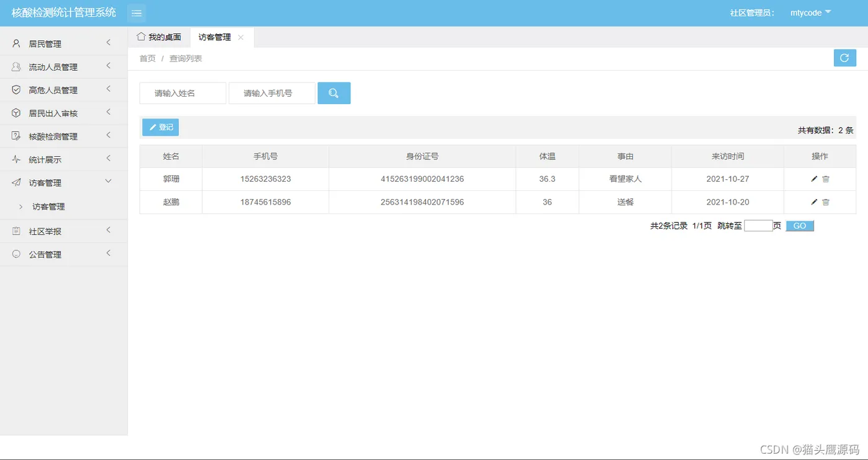The width and height of the screenshot is (868, 460).
Task: Click the 统计展示 pulse icon
Action: tap(16, 159)
